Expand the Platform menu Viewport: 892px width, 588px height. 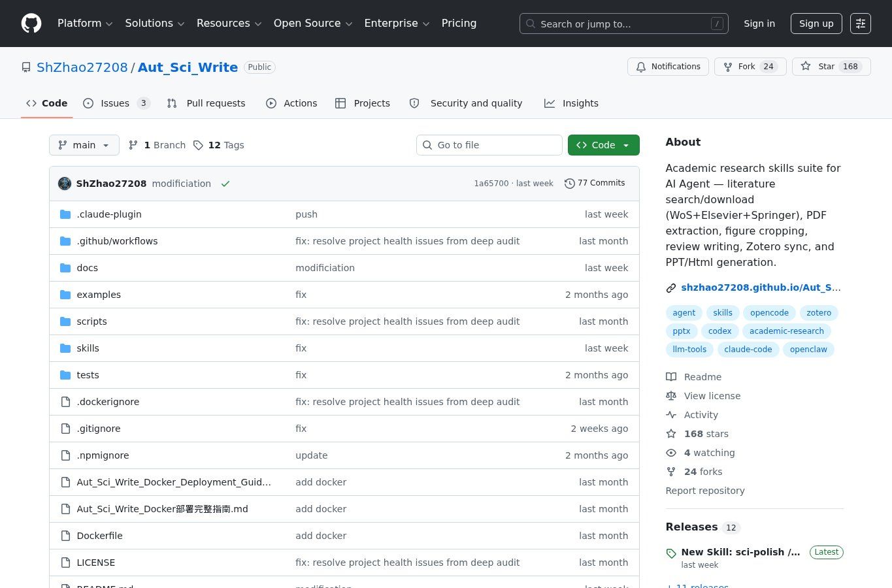click(85, 24)
